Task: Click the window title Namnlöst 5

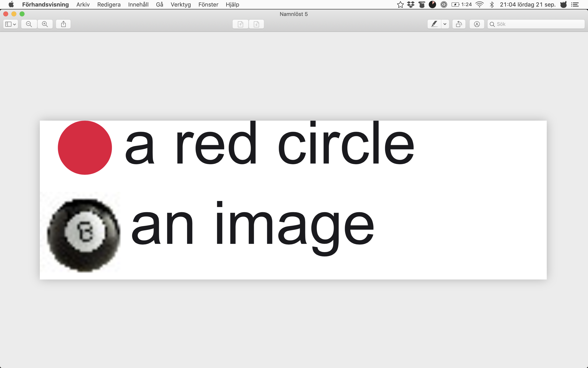Action: tap(294, 14)
